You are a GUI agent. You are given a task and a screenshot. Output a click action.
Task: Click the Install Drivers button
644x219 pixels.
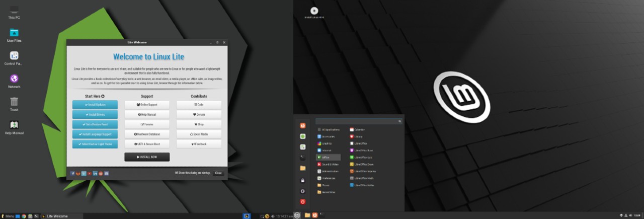click(95, 114)
